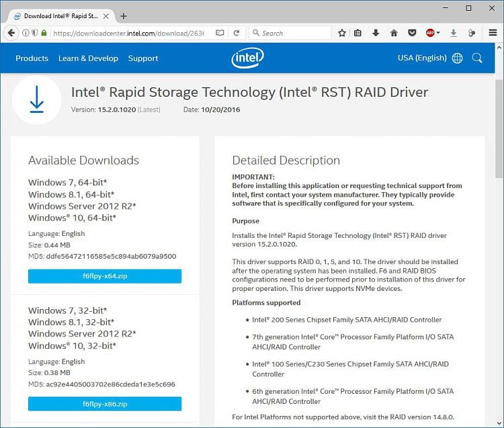Select the Download Intel Rapid St... tab
The width and height of the screenshot is (504, 428).
pyautogui.click(x=61, y=16)
